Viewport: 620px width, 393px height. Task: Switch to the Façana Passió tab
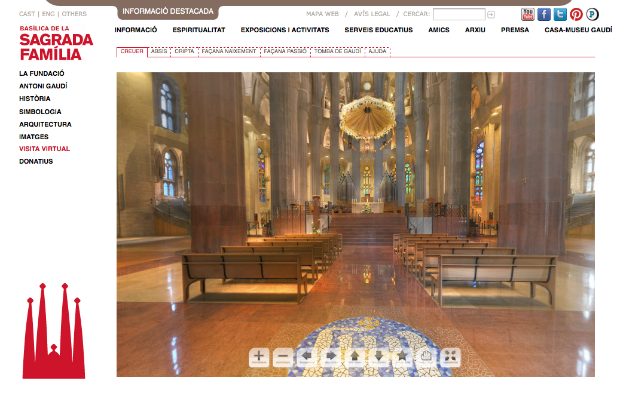pyautogui.click(x=285, y=51)
